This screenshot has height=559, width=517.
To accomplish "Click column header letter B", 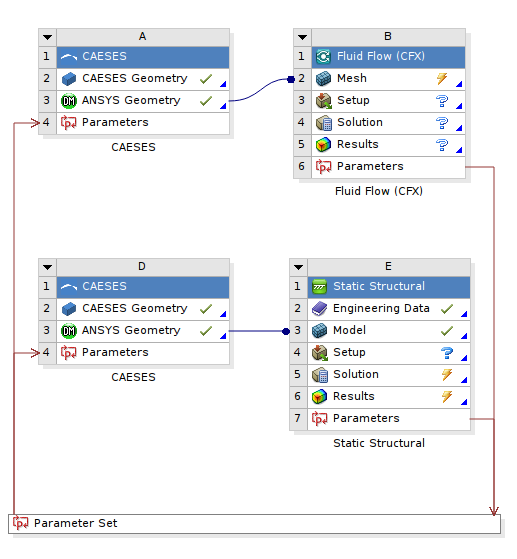I will pos(388,37).
